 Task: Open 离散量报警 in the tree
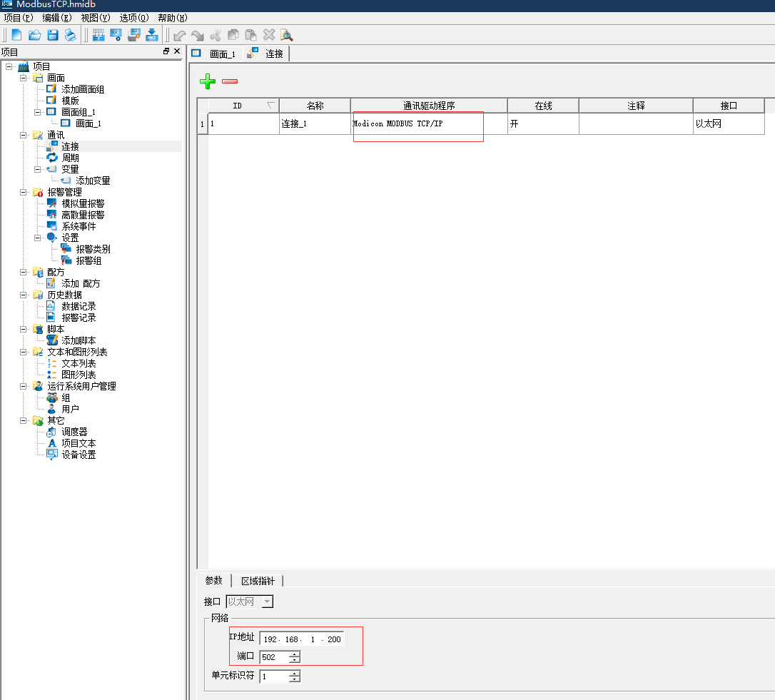pos(83,215)
